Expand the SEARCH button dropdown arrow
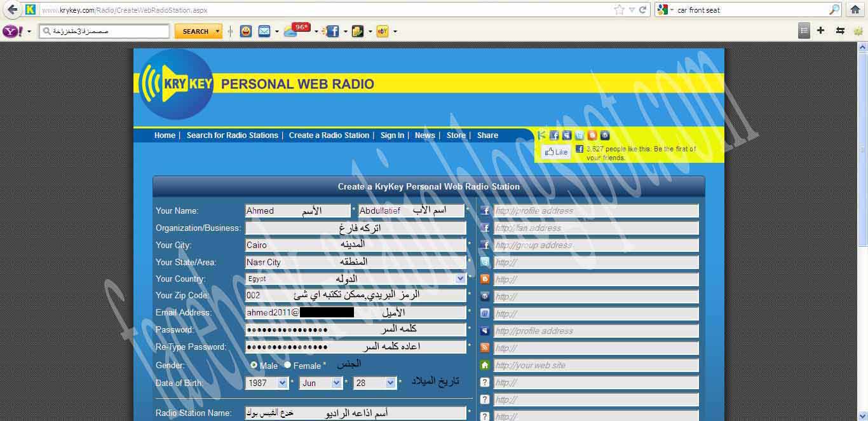The height and width of the screenshot is (421, 868). point(217,31)
